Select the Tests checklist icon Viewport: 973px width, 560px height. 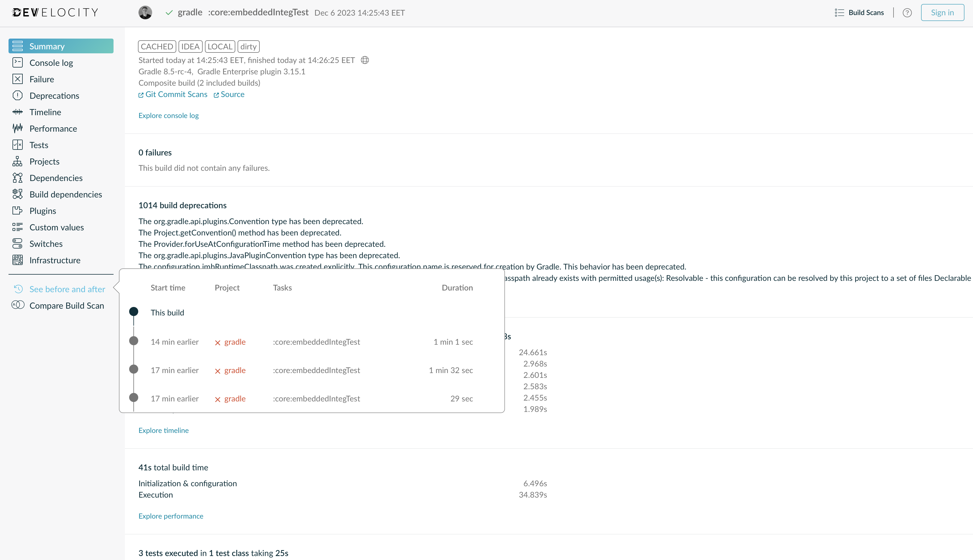tap(17, 145)
